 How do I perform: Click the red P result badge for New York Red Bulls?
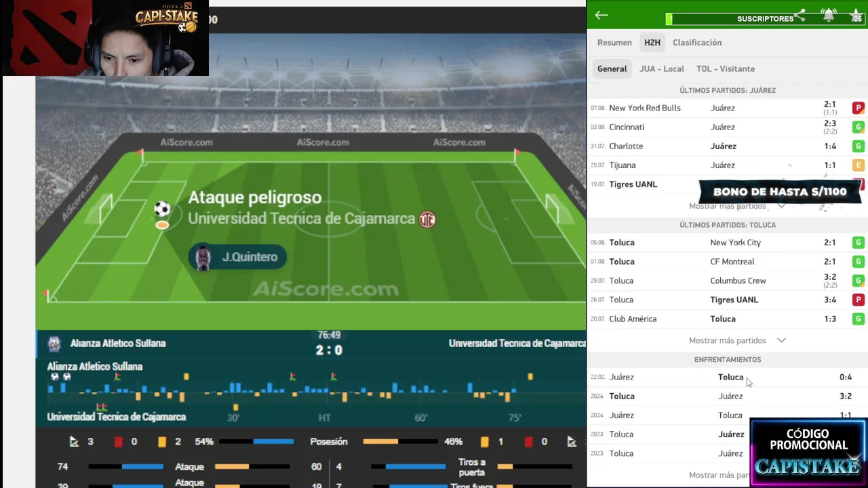(x=858, y=108)
